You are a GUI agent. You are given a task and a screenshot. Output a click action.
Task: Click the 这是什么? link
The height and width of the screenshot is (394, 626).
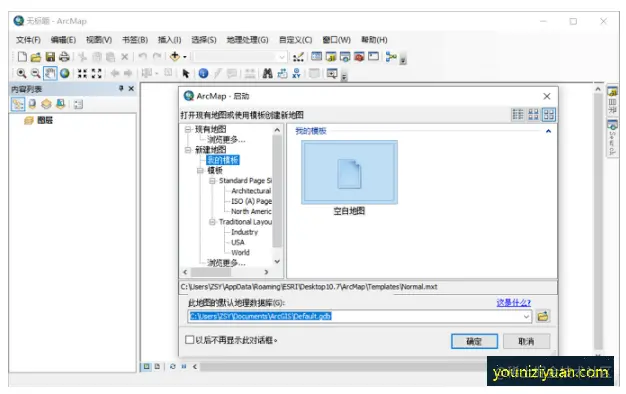513,303
